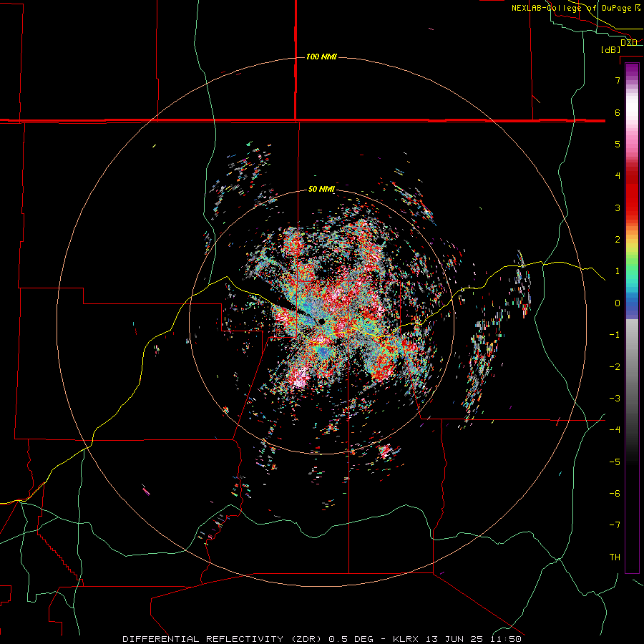Click the 3 value on the color scale
644x644 pixels.
618,208
